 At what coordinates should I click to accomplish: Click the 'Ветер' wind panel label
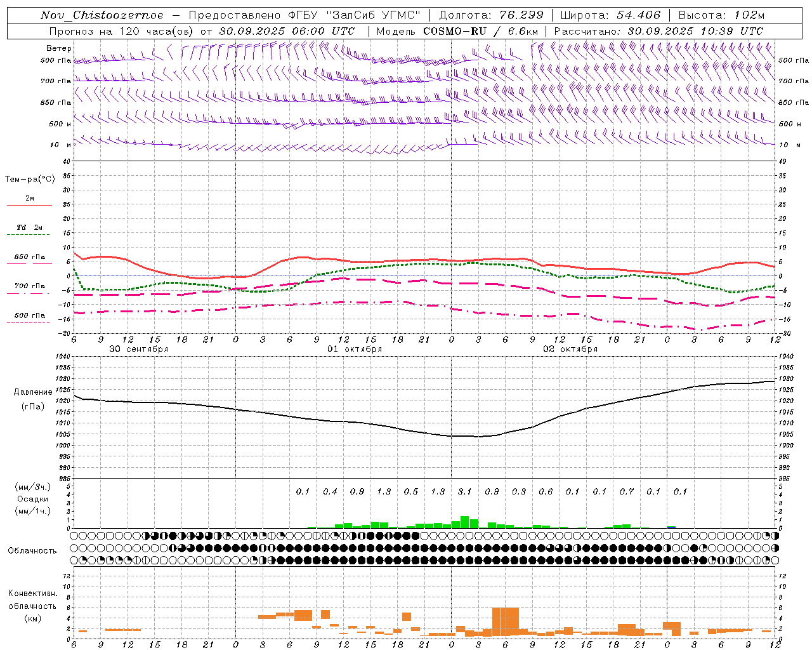[58, 48]
